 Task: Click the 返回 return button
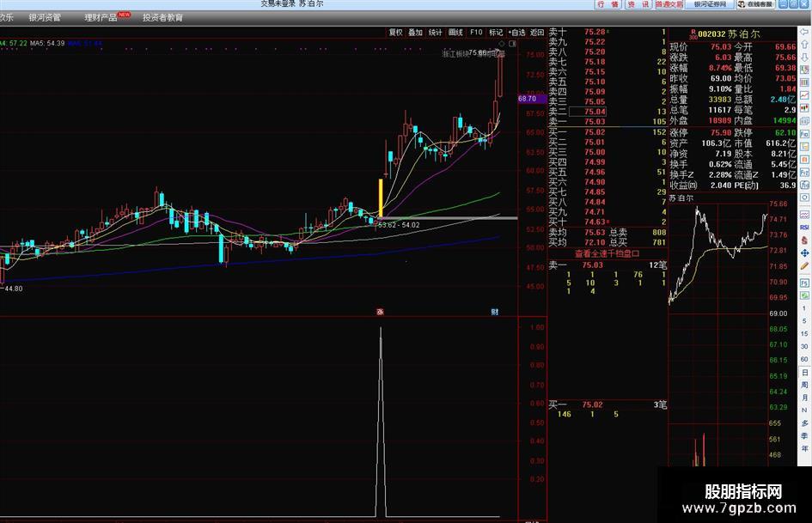click(538, 32)
